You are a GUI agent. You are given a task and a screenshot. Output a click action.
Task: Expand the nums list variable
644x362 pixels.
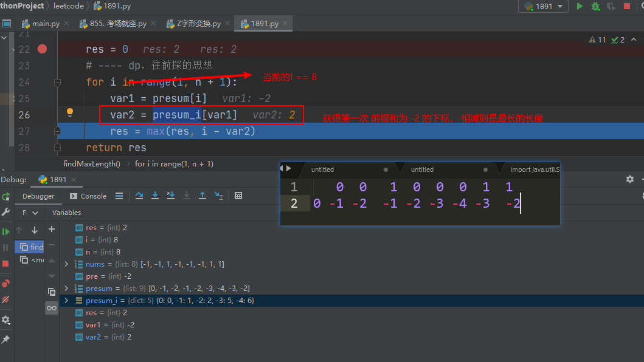[x=66, y=264]
